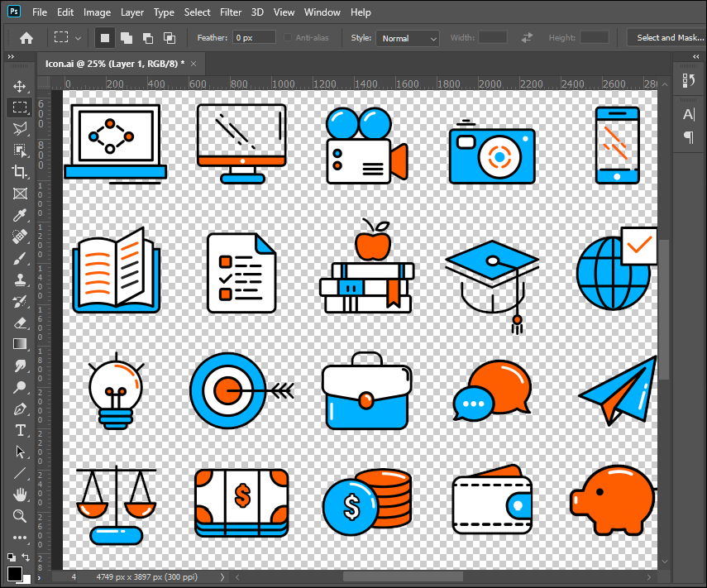Screen dimensions: 707x588
Task: Pick the Eraser tool
Action: click(20, 323)
